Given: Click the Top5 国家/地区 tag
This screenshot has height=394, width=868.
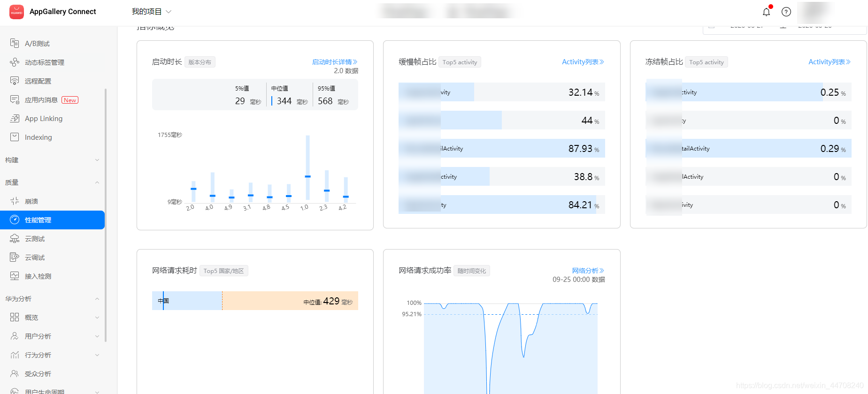Looking at the screenshot, I should (x=224, y=271).
